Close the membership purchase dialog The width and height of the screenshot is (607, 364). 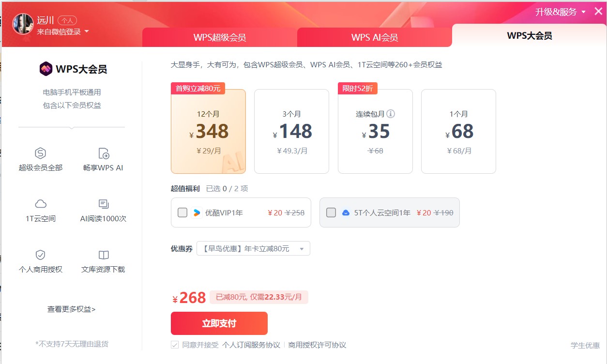(x=598, y=11)
